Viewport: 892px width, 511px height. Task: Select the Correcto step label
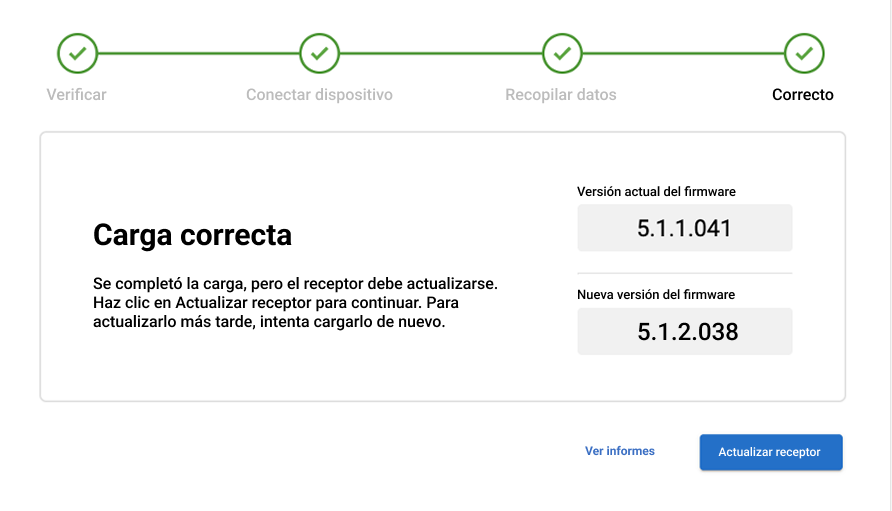pyautogui.click(x=803, y=95)
